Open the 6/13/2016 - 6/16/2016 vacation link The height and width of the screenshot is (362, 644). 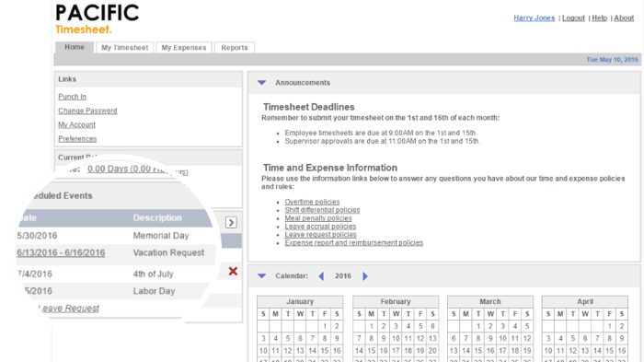[61, 252]
